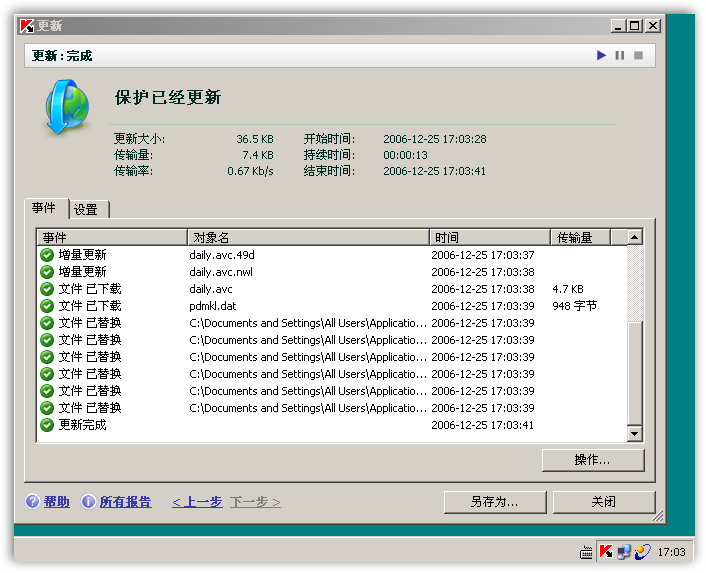706x573 pixels.
Task: Sort by the 时间 column header
Action: pyautogui.click(x=490, y=237)
